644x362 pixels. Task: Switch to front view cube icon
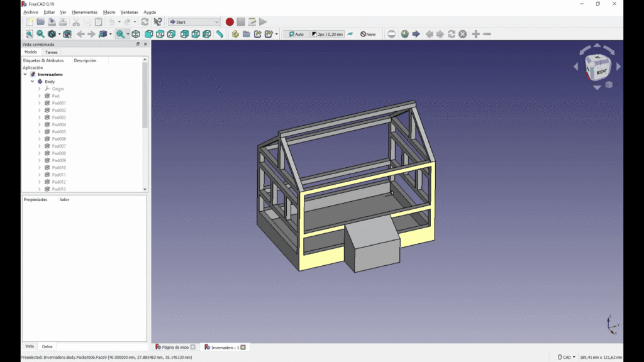[148, 34]
